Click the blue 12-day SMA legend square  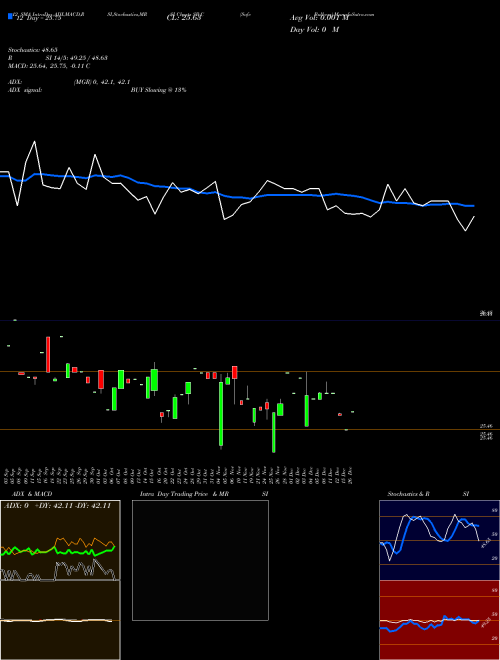coord(11,16)
